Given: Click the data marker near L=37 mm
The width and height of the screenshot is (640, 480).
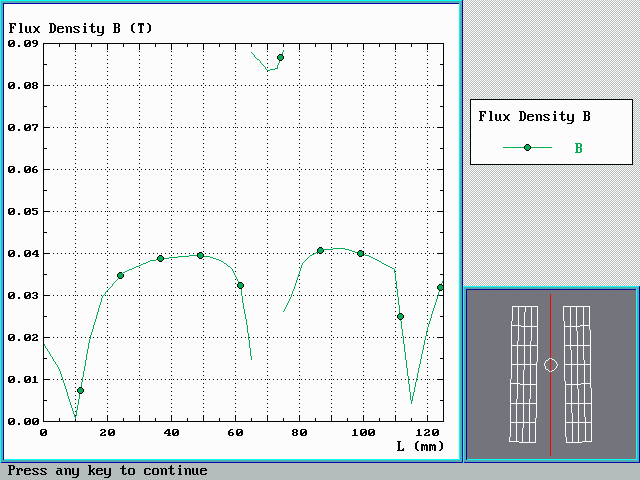Looking at the screenshot, I should click(x=160, y=258).
